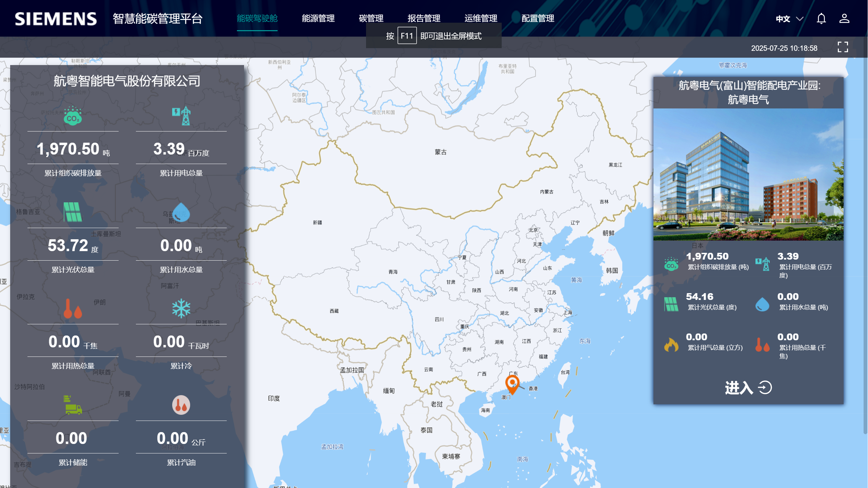Click the 1,970.50 吨 value in left panel
Image resolution: width=868 pixels, height=488 pixels.
[x=73, y=149]
